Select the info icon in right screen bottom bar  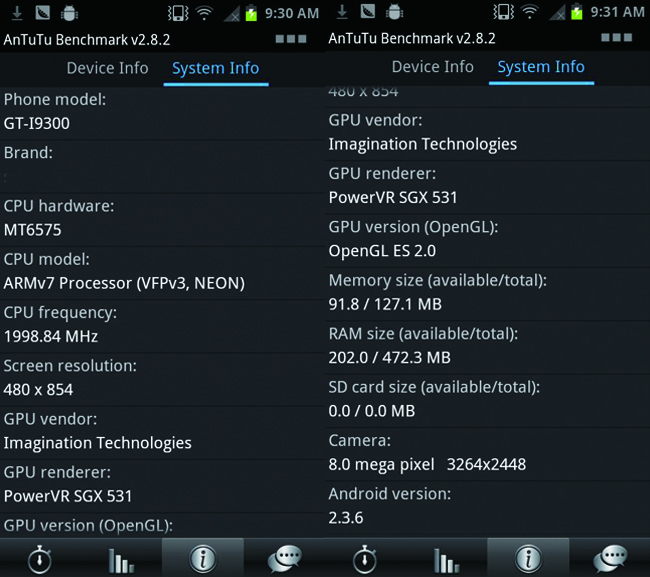[x=528, y=559]
